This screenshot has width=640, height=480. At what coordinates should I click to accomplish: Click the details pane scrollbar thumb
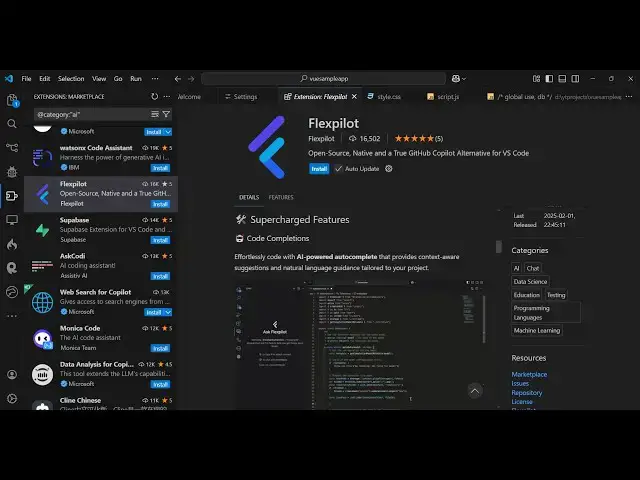[x=498, y=247]
